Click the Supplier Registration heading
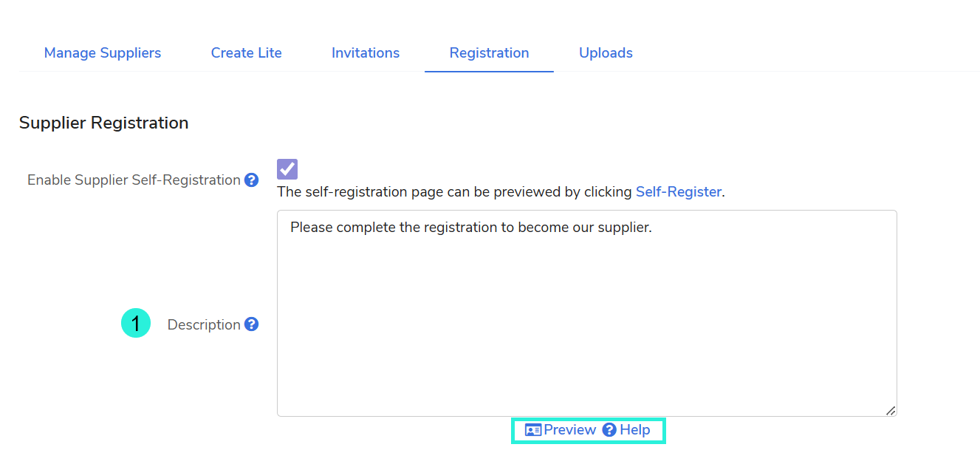This screenshot has width=980, height=450. (104, 123)
